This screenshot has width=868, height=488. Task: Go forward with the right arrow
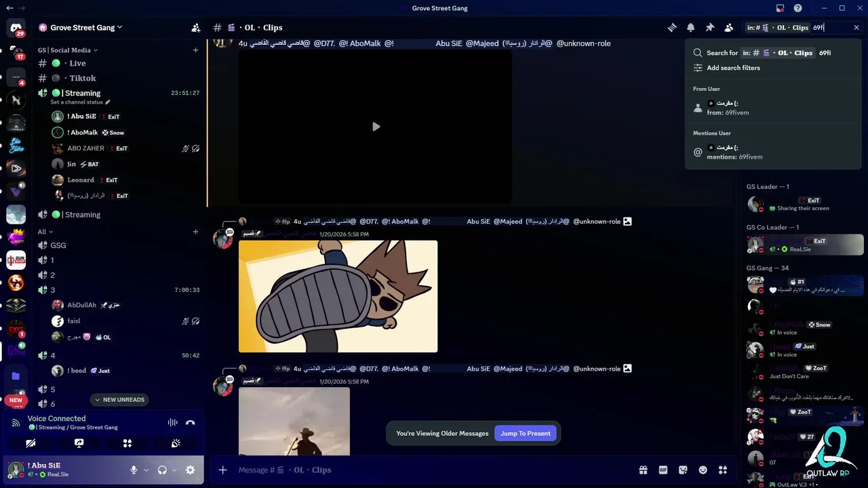(22, 8)
